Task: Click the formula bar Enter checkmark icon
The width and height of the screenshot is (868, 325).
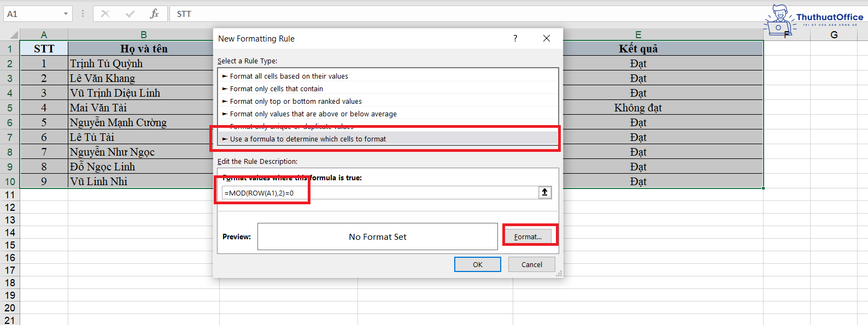Action: (130, 14)
